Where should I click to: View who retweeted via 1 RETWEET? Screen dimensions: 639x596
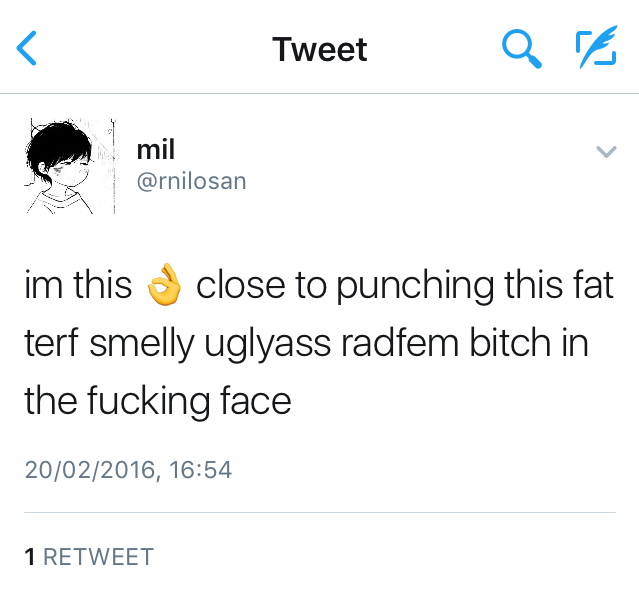(89, 557)
